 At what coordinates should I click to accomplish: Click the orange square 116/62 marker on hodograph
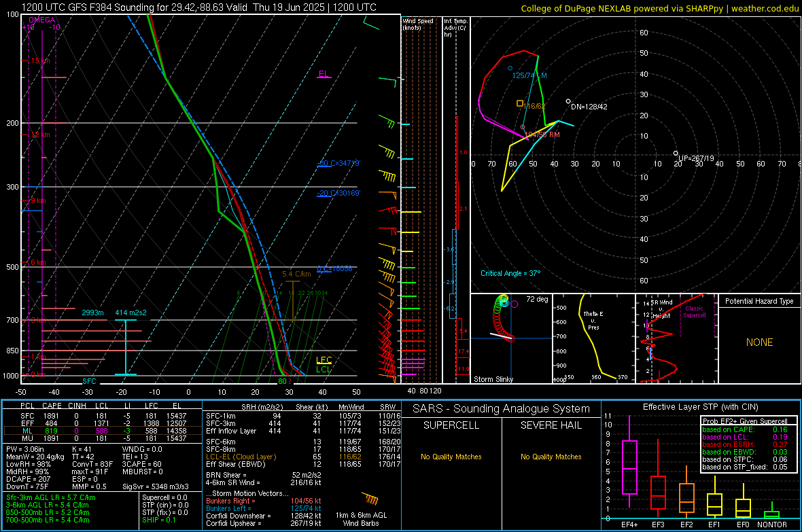[x=520, y=103]
